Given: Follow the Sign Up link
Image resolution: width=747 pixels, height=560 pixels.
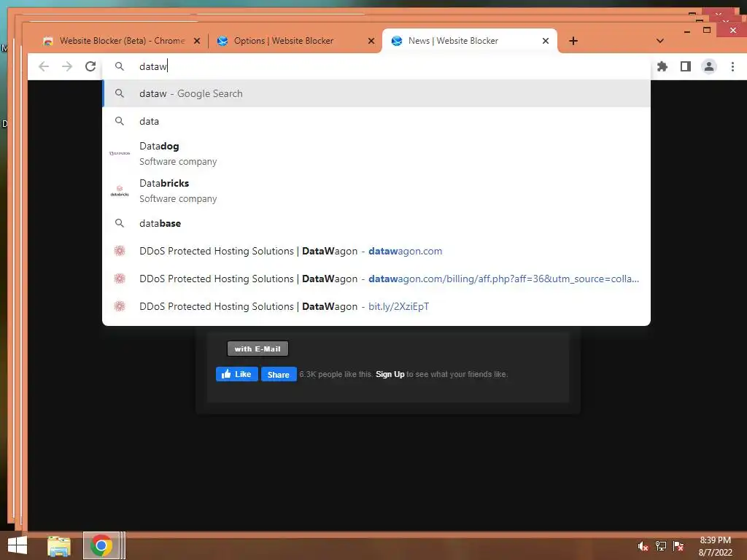Looking at the screenshot, I should pos(390,374).
